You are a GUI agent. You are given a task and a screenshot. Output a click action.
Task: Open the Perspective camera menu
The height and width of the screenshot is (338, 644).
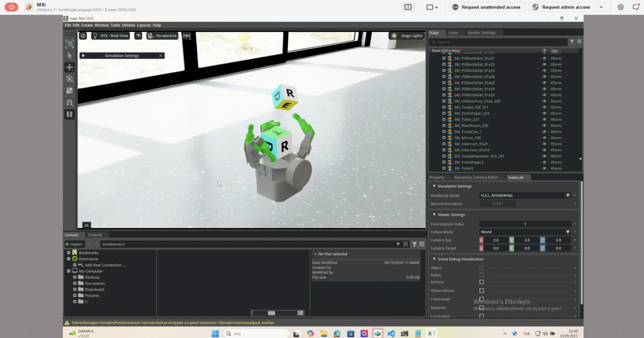pos(162,36)
